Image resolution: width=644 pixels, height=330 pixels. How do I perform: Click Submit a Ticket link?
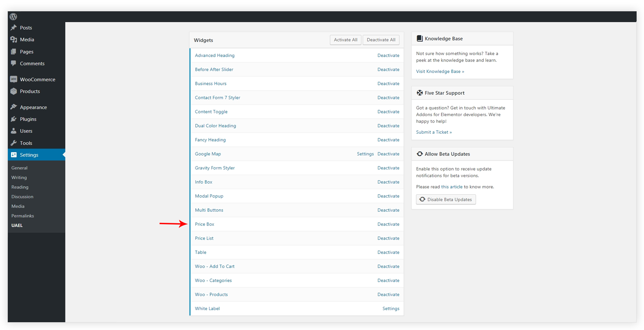point(434,132)
